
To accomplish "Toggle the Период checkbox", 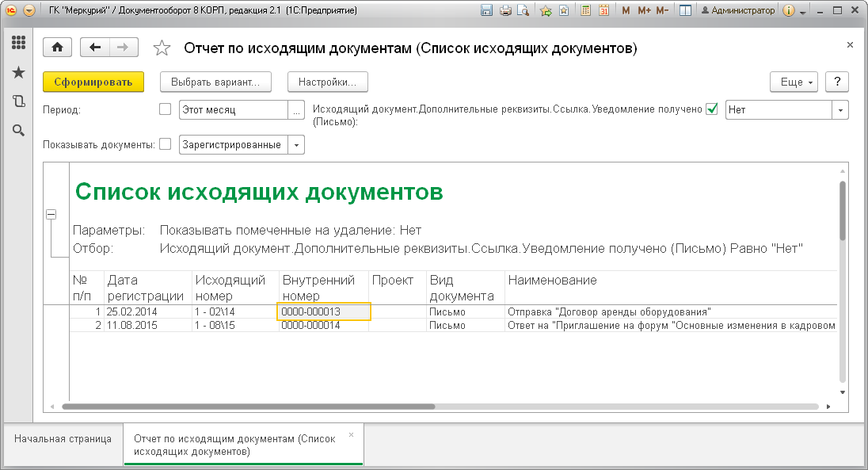I will (165, 109).
